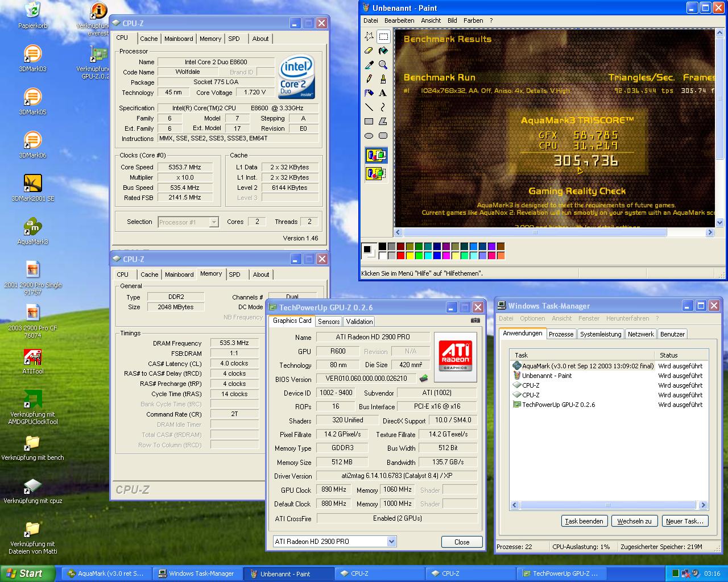
Task: Enable transparent selection mode in Paint
Action: (x=376, y=173)
